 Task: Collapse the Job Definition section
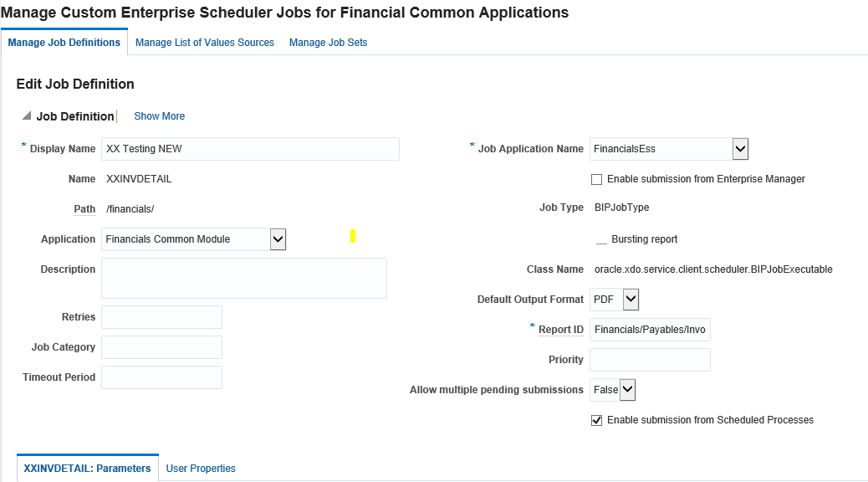[x=28, y=116]
